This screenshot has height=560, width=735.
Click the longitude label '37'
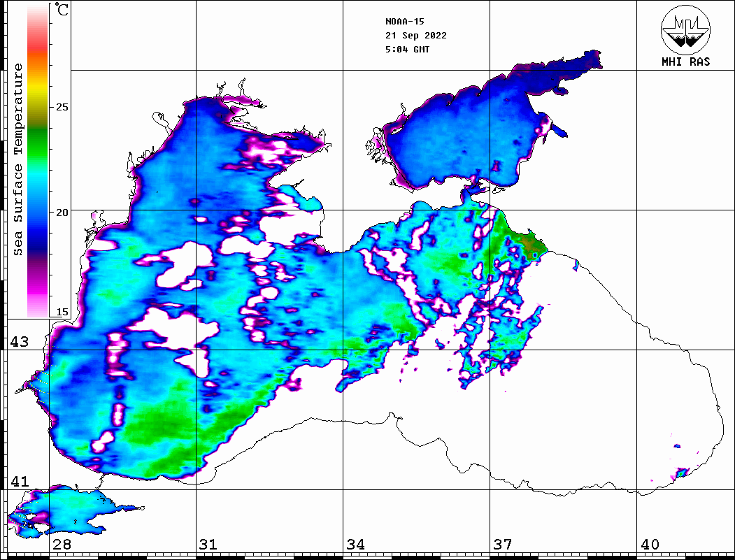coord(503,544)
